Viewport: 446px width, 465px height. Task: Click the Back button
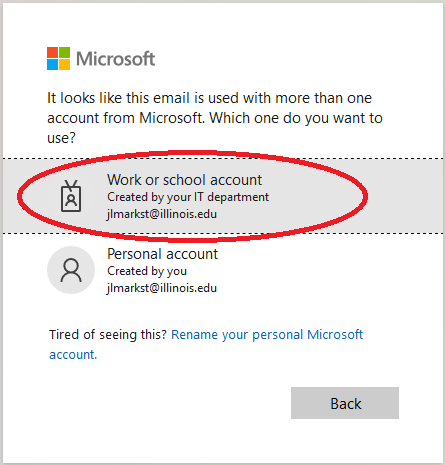pos(345,403)
